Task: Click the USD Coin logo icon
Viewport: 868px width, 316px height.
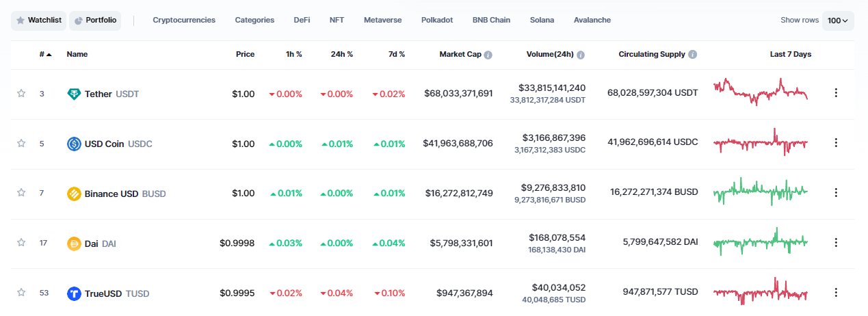Action: (74, 144)
